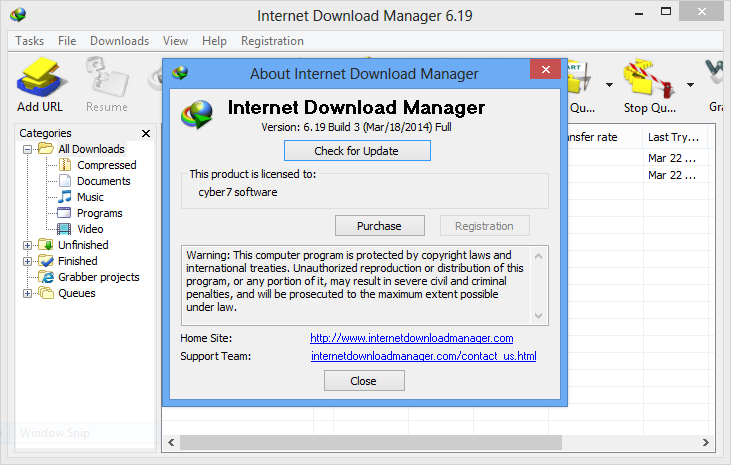Click the Close button in About dialog

364,381
